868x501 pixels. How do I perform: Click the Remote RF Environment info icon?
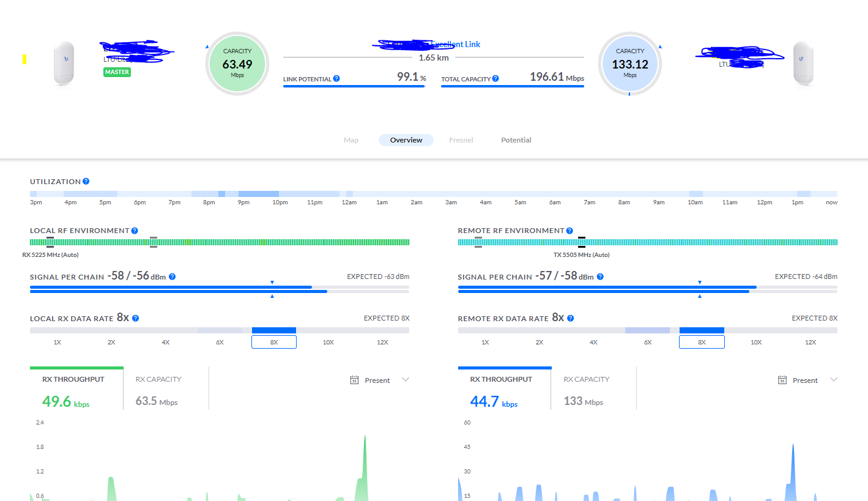coord(569,231)
